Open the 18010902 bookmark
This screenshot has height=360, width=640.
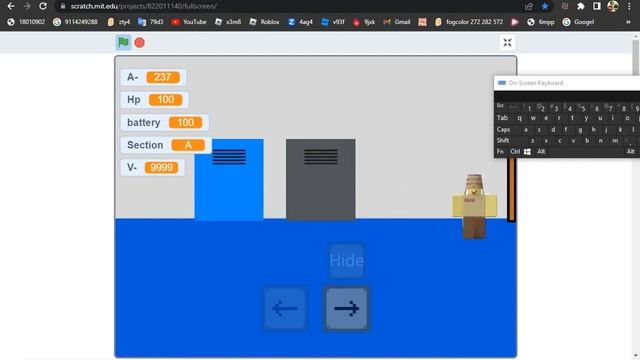[26, 22]
